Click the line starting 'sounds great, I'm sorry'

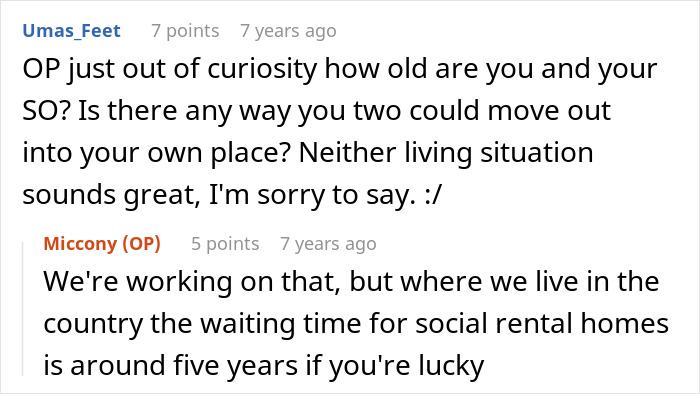point(232,195)
